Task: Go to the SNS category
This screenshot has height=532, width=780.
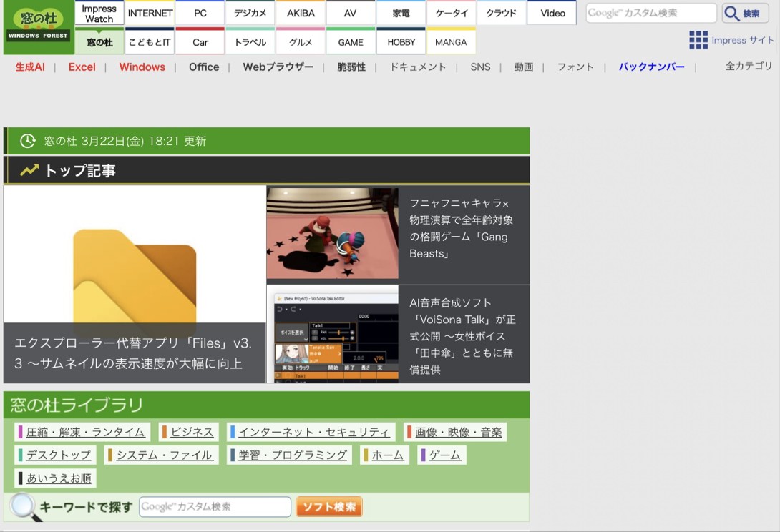Action: click(x=480, y=66)
